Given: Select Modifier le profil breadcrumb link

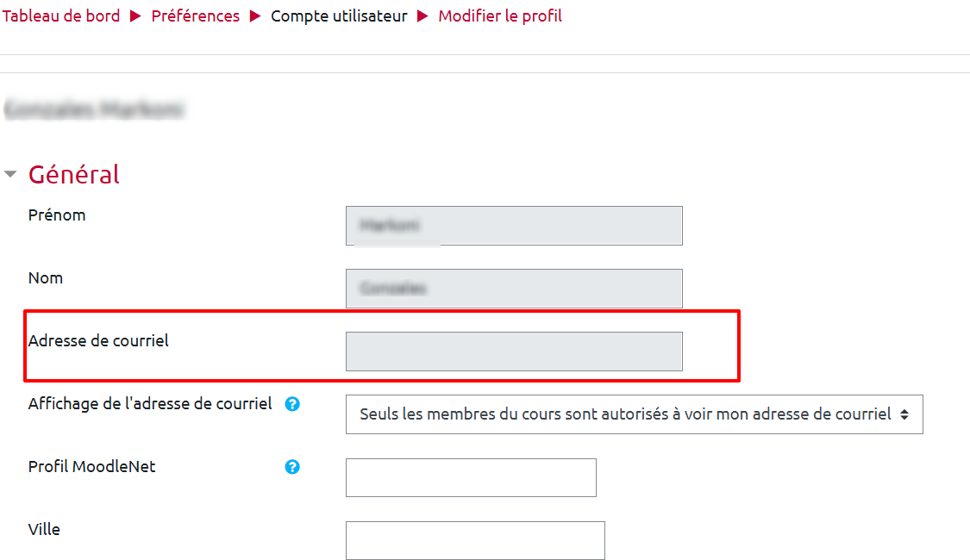Looking at the screenshot, I should click(x=500, y=16).
